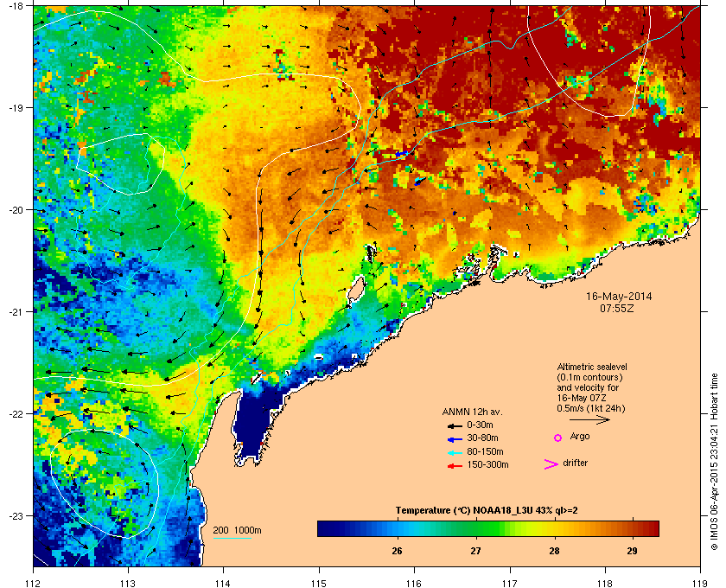Click the 0-30m legend label

click(x=481, y=425)
